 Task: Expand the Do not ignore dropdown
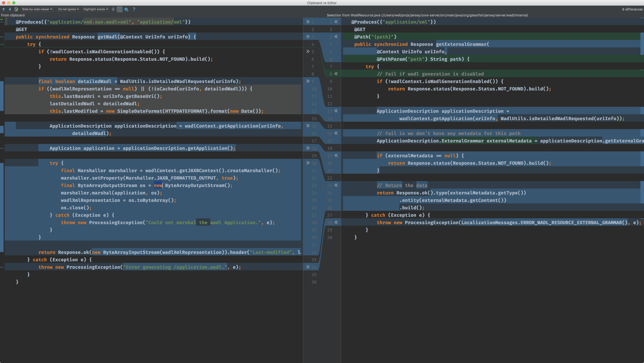[69, 9]
